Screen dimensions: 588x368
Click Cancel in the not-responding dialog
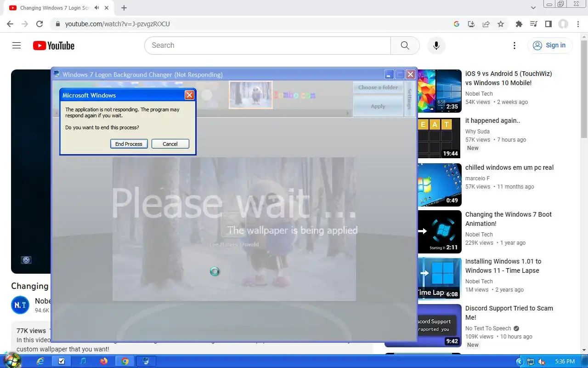pyautogui.click(x=170, y=144)
